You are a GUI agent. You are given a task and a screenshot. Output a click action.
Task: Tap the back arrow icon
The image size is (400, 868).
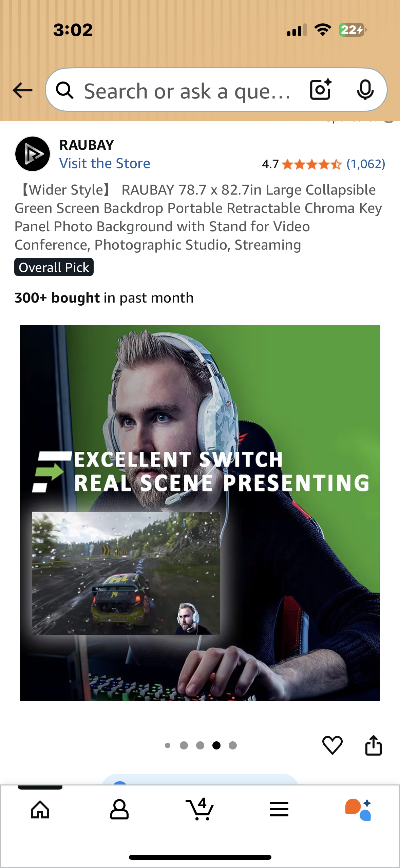22,90
